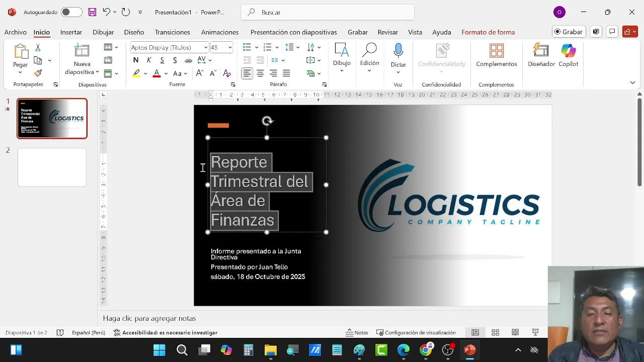Select the Format Painter brush icon
The image size is (644, 362).
coord(38,73)
